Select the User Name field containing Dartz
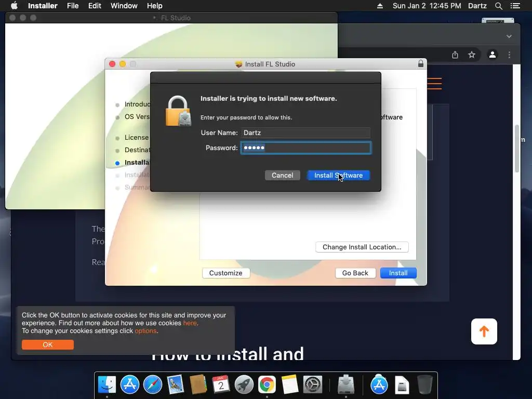This screenshot has width=532, height=399. click(x=305, y=132)
